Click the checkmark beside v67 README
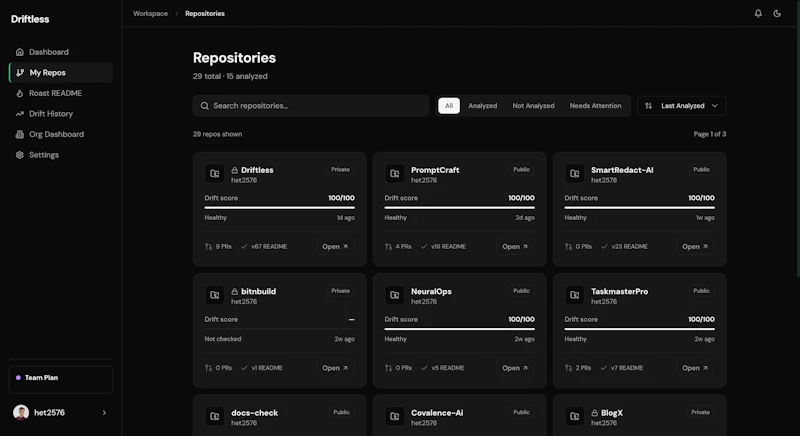The width and height of the screenshot is (800, 436). pyautogui.click(x=244, y=246)
